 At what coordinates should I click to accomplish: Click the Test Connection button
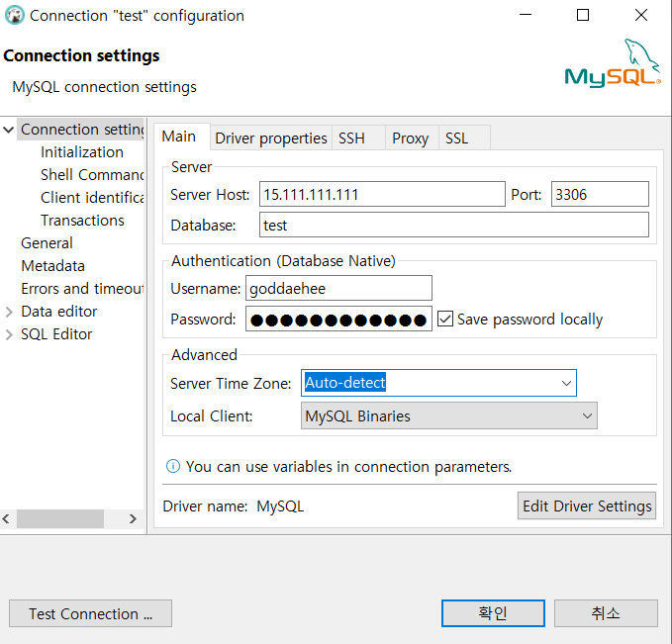(90, 613)
